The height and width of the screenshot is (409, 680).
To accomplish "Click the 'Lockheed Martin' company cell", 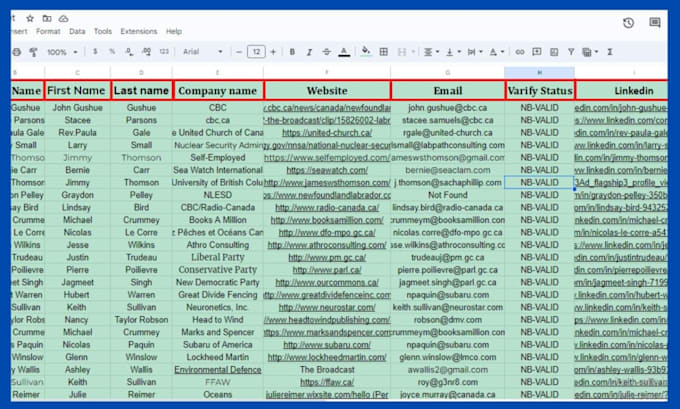I will tap(218, 357).
